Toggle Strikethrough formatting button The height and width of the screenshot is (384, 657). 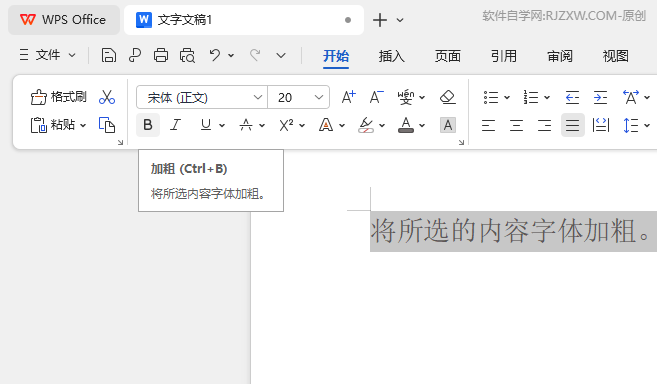[x=246, y=125]
